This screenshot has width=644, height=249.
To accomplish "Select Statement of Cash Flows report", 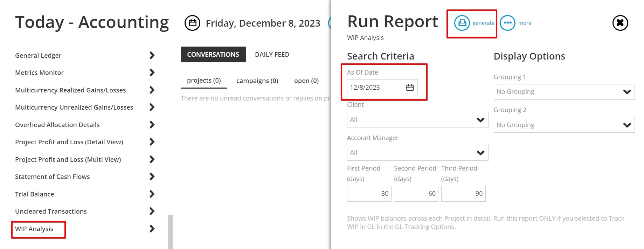I will [x=53, y=177].
